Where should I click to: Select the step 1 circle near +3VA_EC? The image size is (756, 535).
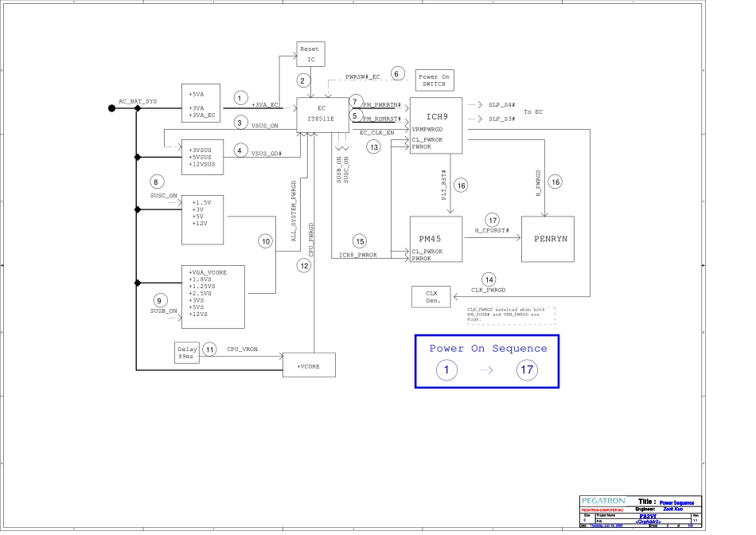click(240, 98)
